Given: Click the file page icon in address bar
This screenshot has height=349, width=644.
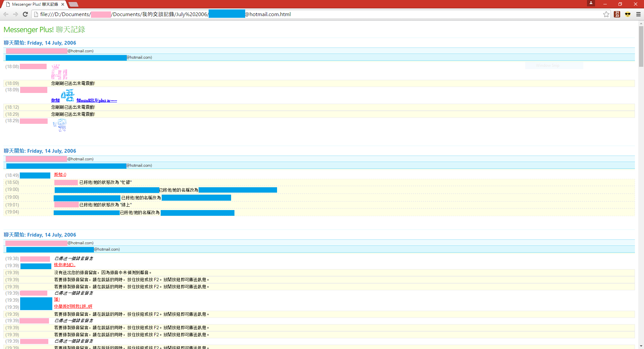Looking at the screenshot, I should 36,14.
